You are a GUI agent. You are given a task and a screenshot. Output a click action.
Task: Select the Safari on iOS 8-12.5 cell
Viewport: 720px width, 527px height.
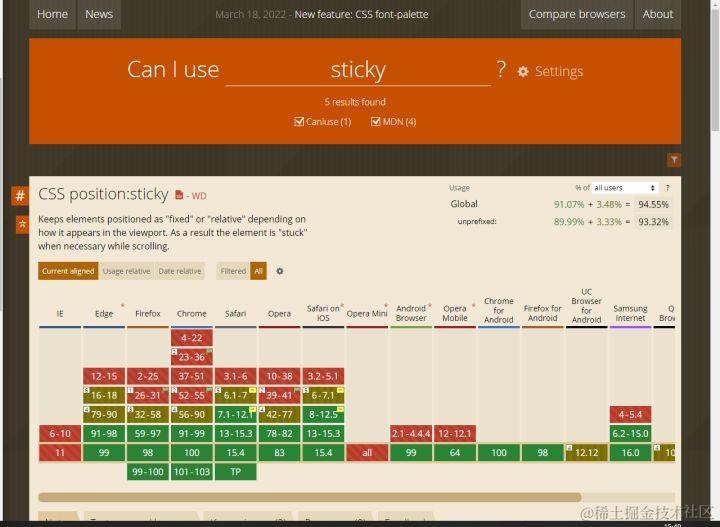(323, 414)
